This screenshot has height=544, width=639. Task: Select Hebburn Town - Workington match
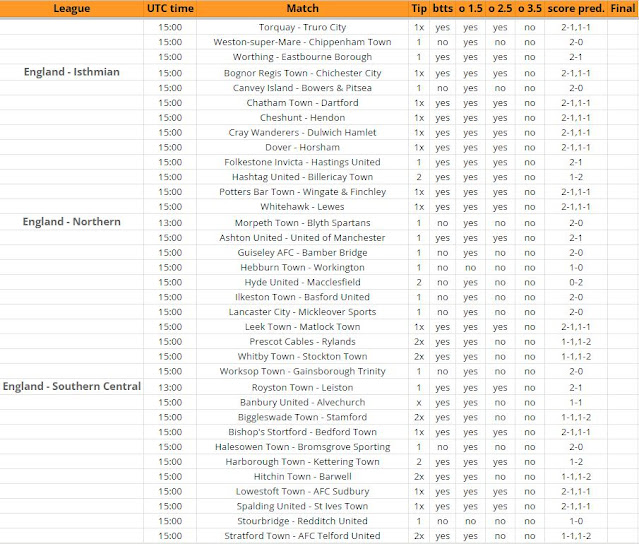tap(302, 268)
